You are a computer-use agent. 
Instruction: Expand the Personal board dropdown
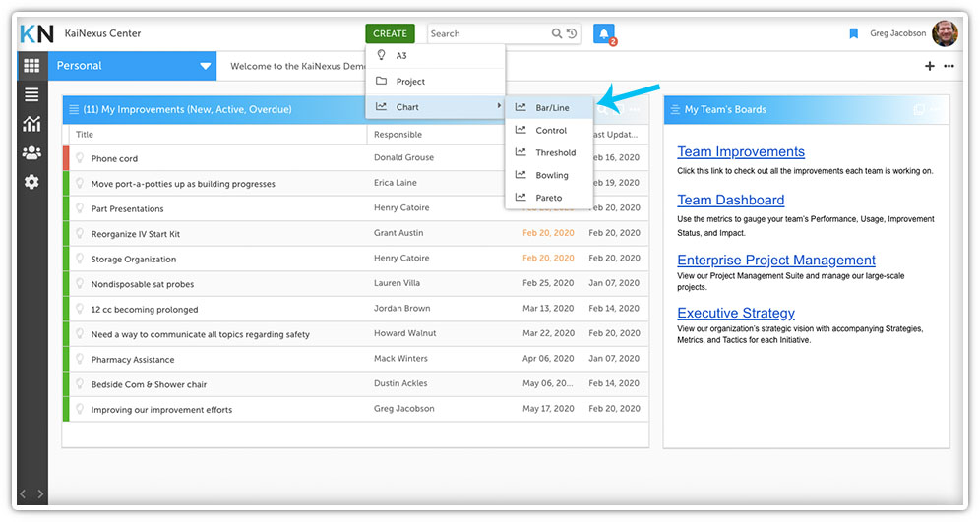tap(205, 66)
